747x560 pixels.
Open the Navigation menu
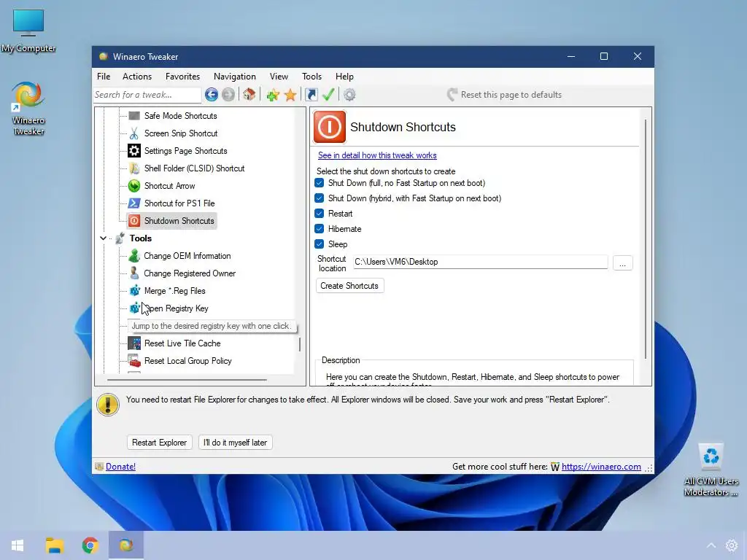(234, 76)
